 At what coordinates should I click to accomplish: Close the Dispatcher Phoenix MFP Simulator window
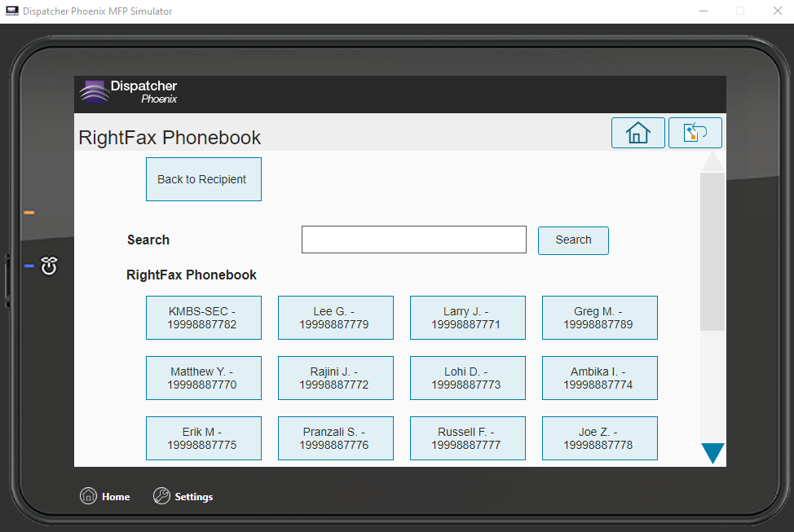778,11
